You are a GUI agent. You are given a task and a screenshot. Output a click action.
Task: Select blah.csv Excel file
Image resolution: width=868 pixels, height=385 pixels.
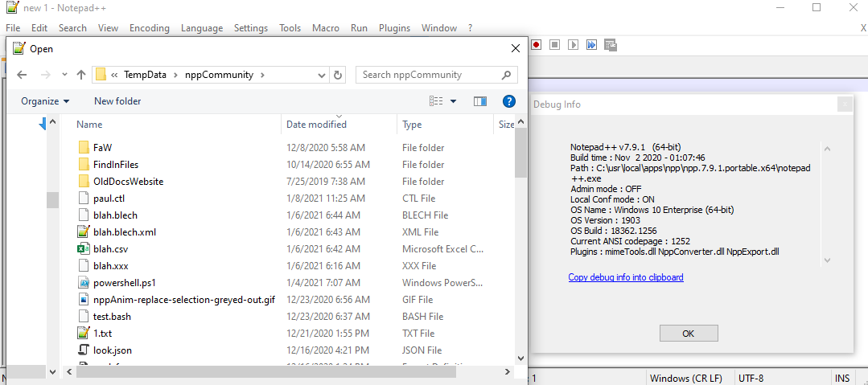[111, 249]
